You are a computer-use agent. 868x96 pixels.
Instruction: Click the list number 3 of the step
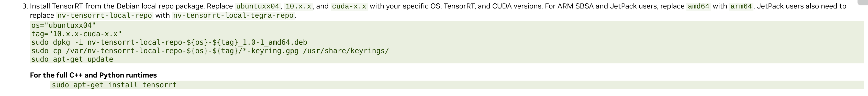click(25, 6)
